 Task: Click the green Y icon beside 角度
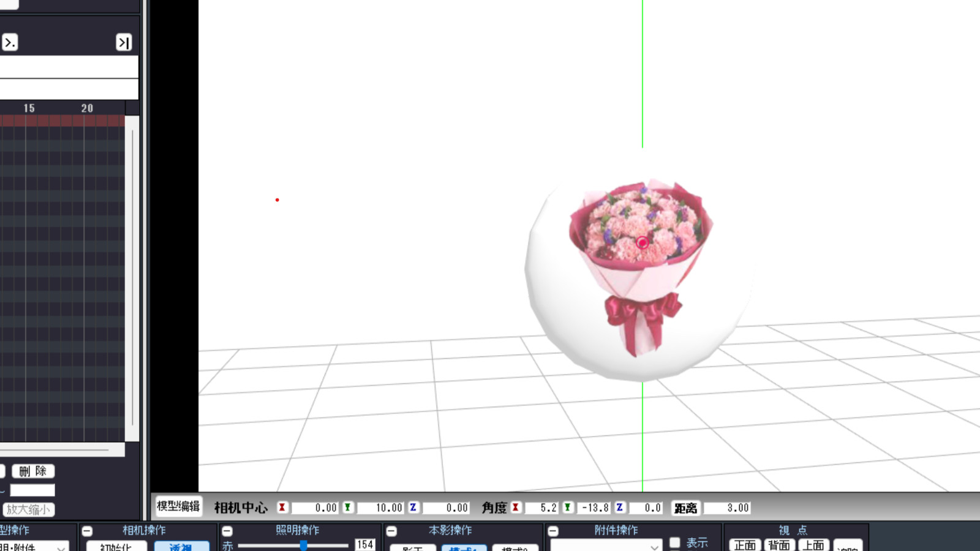[568, 508]
